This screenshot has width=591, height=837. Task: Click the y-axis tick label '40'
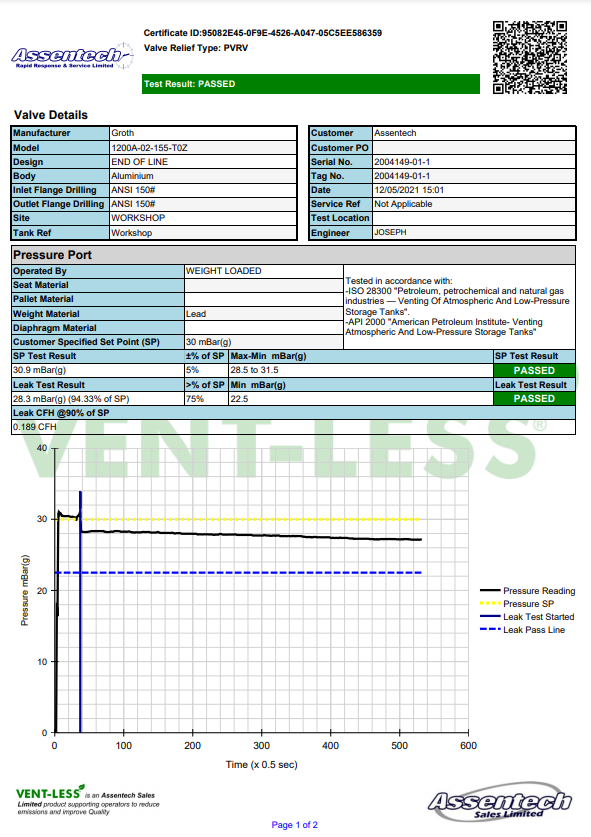(42, 448)
